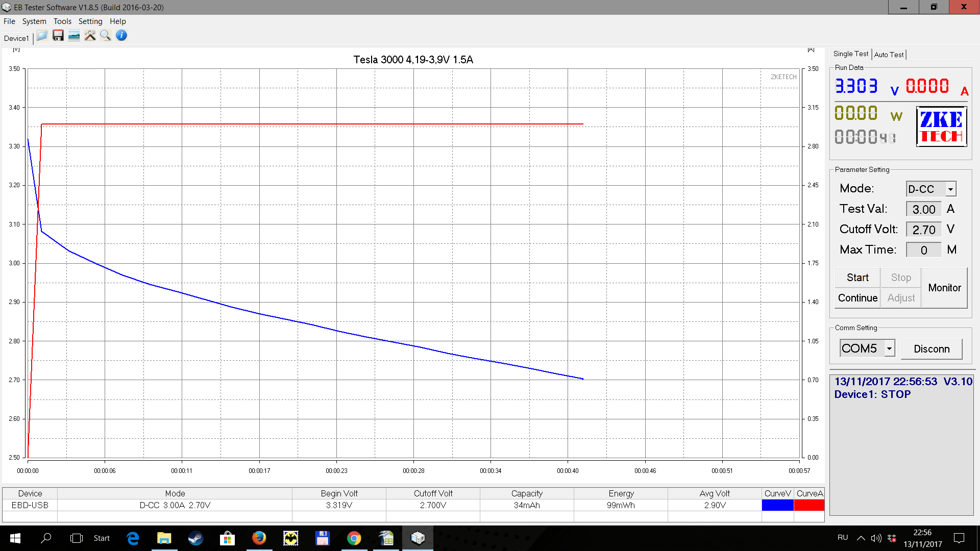The height and width of the screenshot is (551, 980).
Task: Expand the COM5 port dropdown
Action: point(889,348)
